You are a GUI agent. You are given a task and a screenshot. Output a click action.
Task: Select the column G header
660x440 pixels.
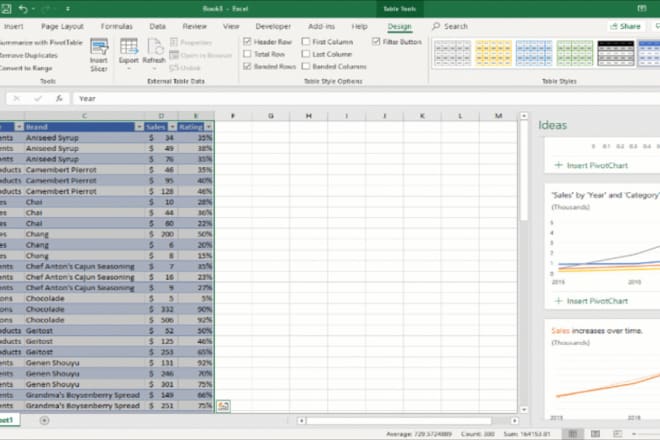pyautogui.click(x=271, y=116)
